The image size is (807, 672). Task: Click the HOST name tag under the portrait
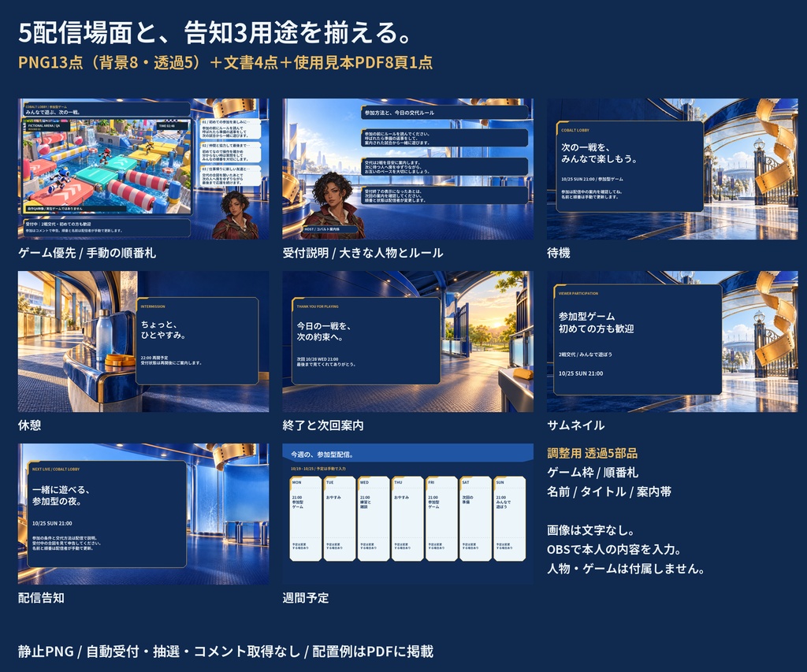(x=329, y=229)
